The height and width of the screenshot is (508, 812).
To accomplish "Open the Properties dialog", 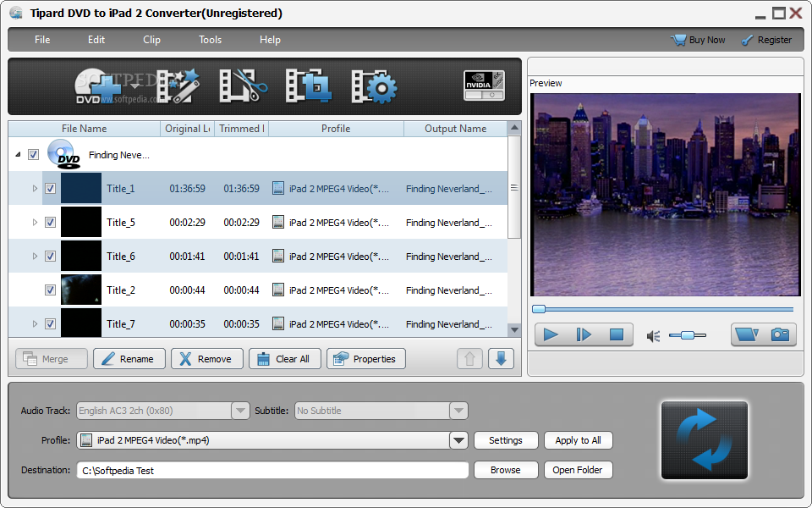I will pos(366,359).
